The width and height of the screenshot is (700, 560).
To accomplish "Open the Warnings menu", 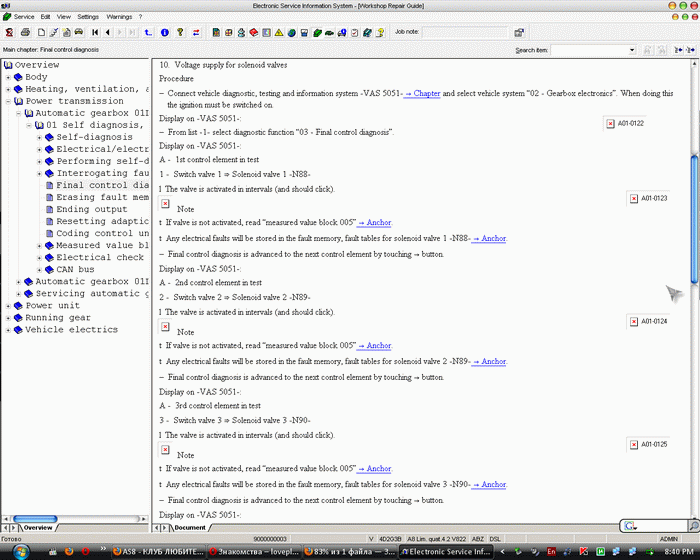I will point(118,17).
